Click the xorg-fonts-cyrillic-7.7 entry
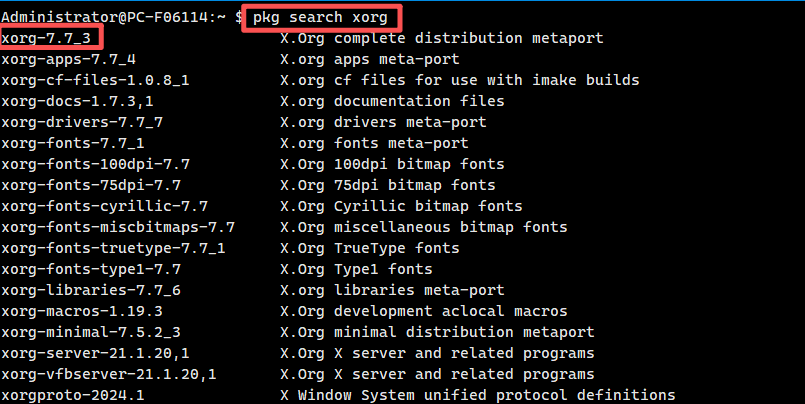The width and height of the screenshot is (805, 404). click(x=104, y=206)
